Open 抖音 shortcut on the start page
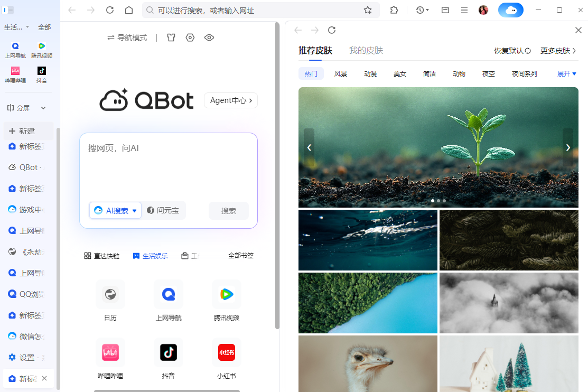588x392 pixels. coord(169,352)
